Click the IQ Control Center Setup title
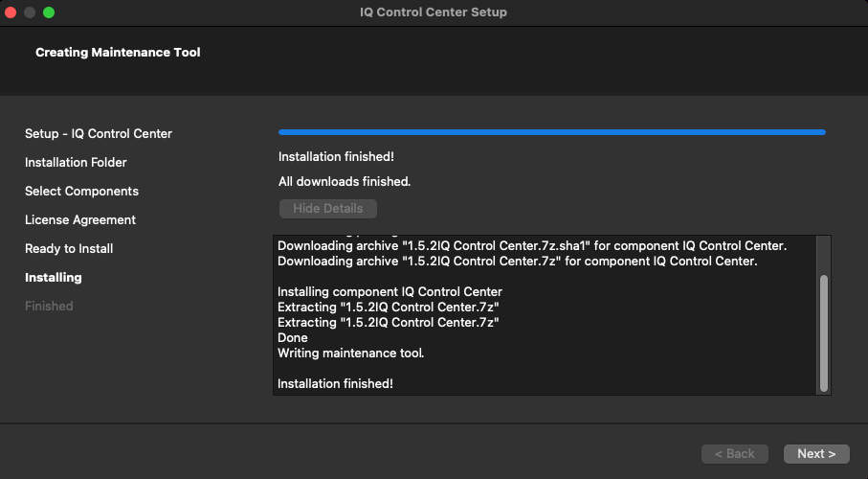The height and width of the screenshot is (479, 868). (434, 12)
